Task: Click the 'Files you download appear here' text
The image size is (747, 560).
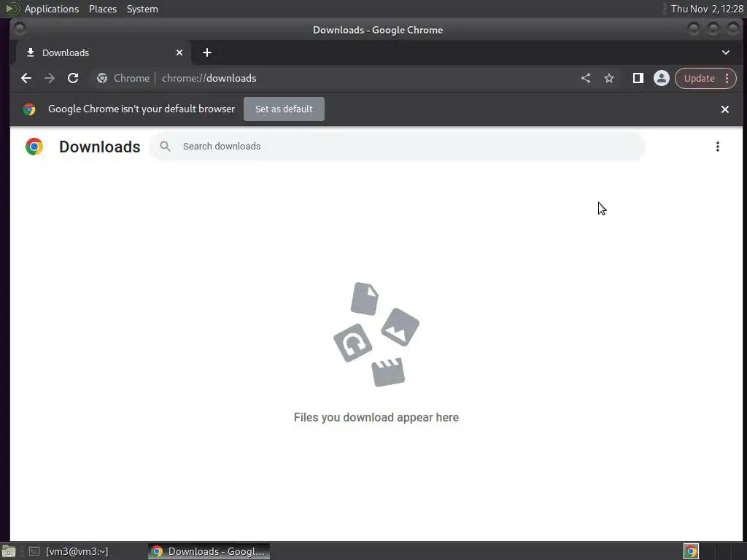Action: [376, 417]
